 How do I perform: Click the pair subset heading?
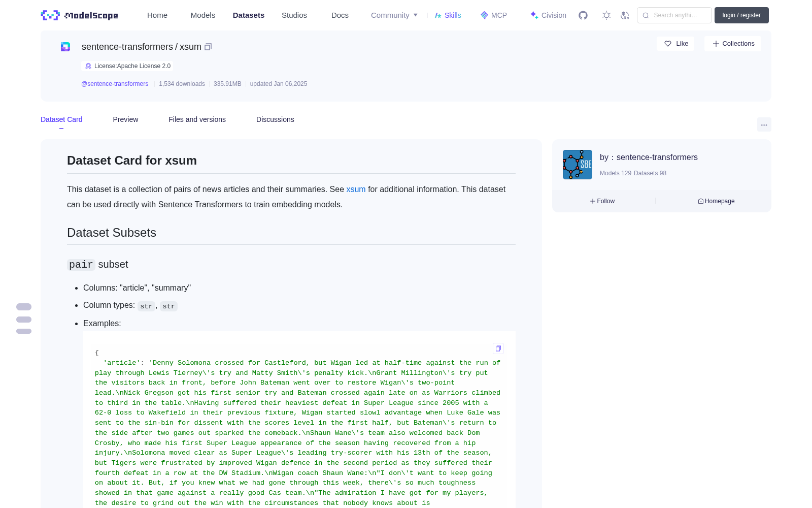[97, 265]
